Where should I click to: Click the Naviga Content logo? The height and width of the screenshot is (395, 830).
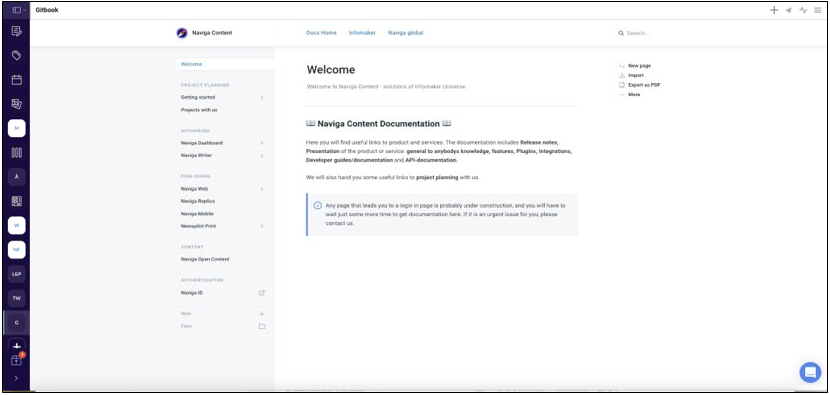point(182,33)
